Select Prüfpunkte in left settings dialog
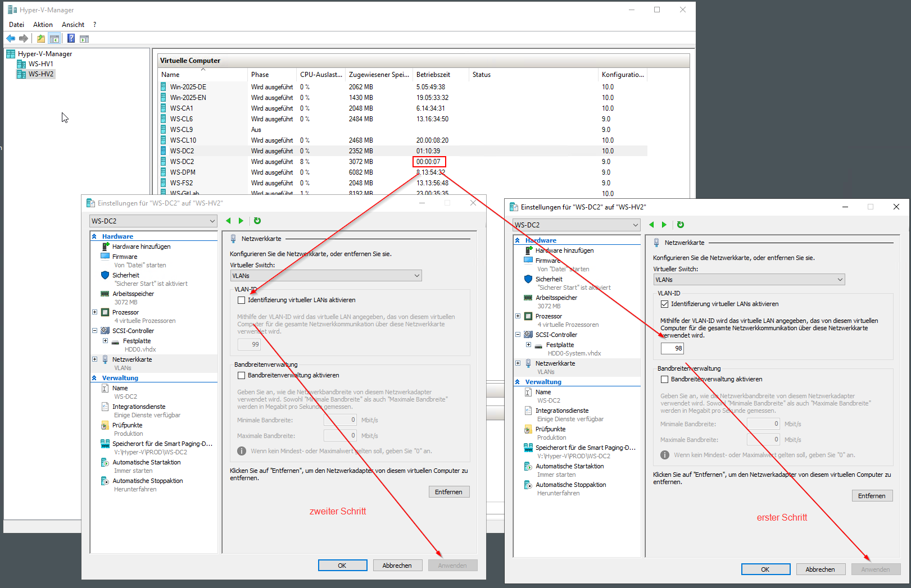 tap(128, 425)
